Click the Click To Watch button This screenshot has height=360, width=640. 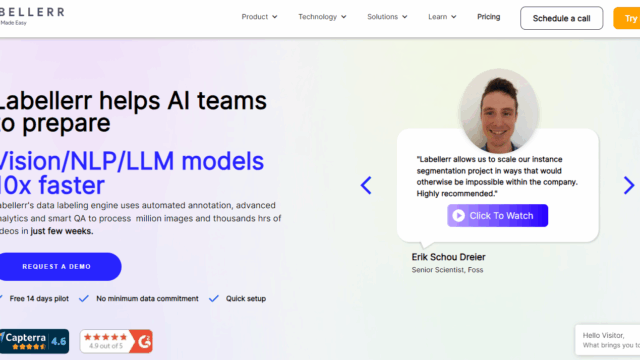497,216
